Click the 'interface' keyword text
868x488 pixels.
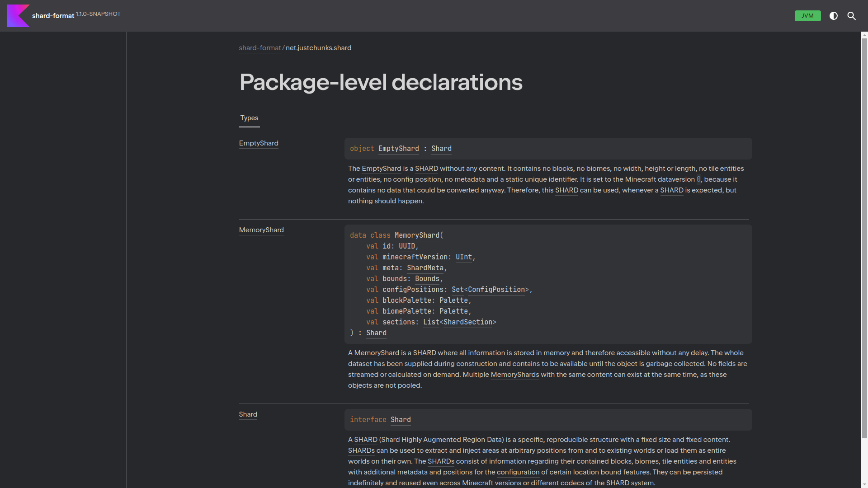pyautogui.click(x=368, y=420)
